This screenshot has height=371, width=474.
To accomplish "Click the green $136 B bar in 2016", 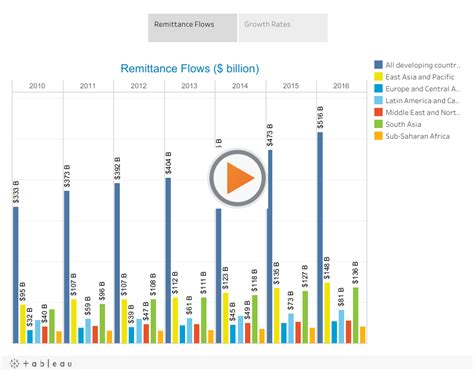I will [356, 315].
